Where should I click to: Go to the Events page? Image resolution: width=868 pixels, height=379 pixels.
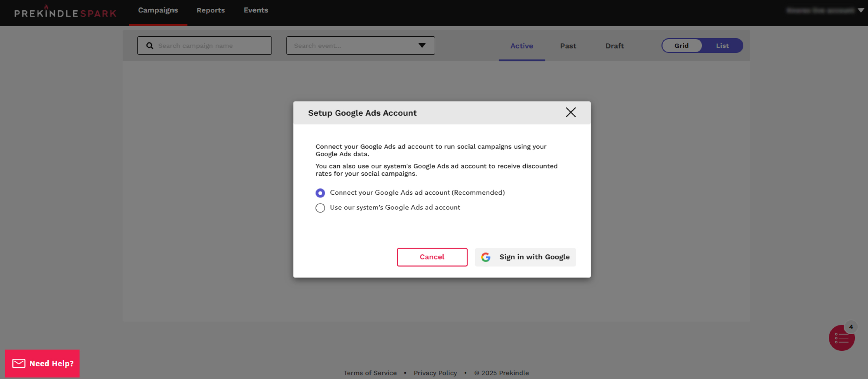(256, 10)
